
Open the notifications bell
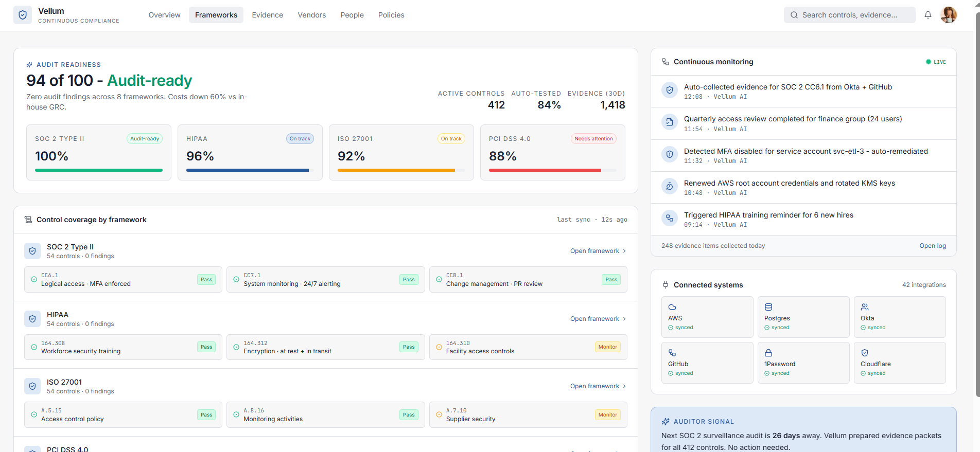coord(928,15)
